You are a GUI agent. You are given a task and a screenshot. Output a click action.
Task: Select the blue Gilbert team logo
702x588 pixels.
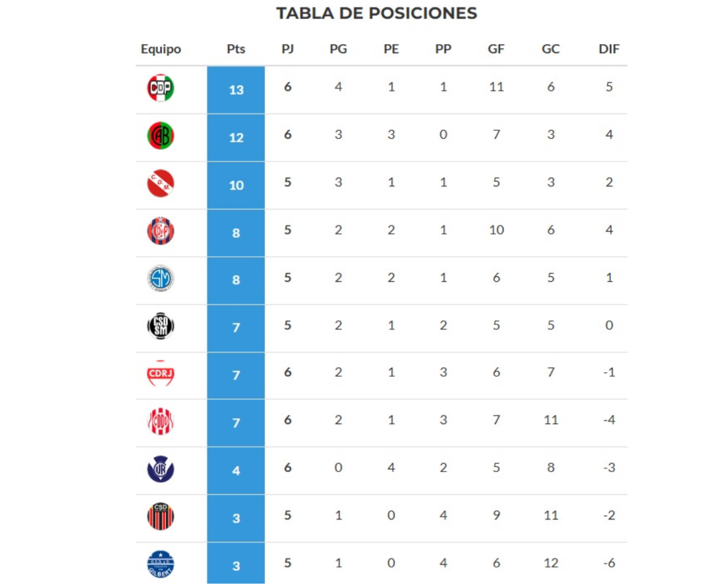(160, 564)
